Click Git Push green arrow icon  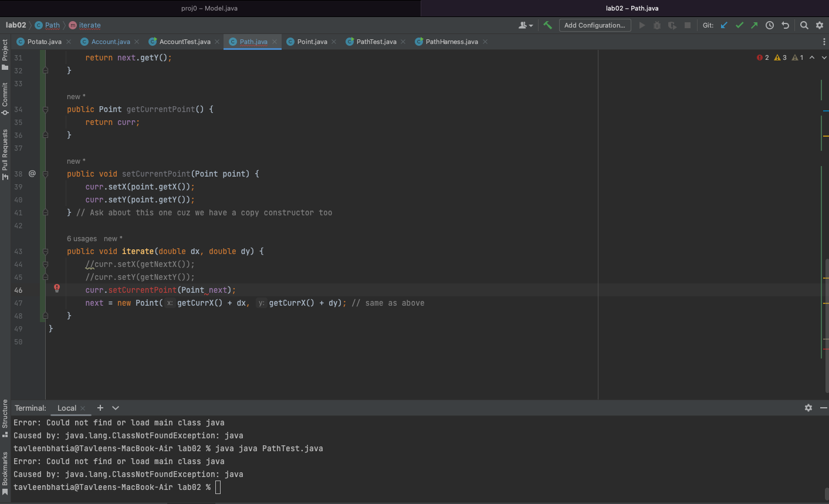(x=754, y=25)
